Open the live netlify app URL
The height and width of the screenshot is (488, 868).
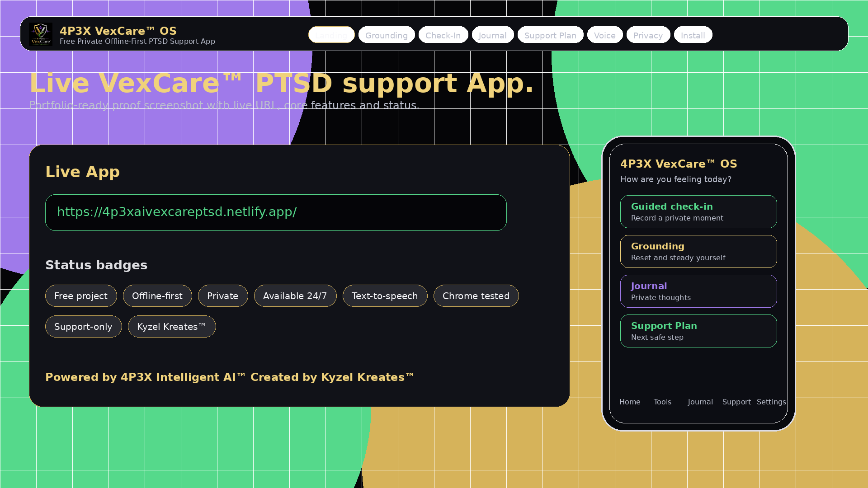click(276, 212)
